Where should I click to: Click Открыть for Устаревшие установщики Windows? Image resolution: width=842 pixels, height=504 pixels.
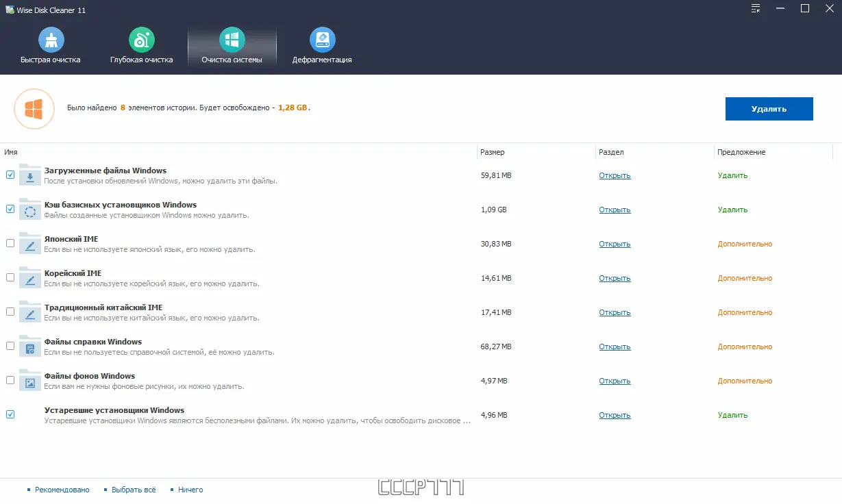pos(615,415)
